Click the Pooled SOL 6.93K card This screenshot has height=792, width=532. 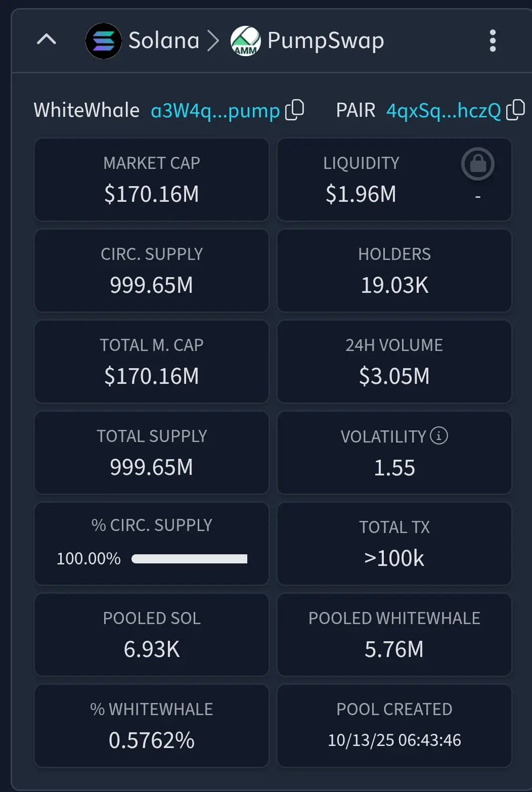click(152, 635)
